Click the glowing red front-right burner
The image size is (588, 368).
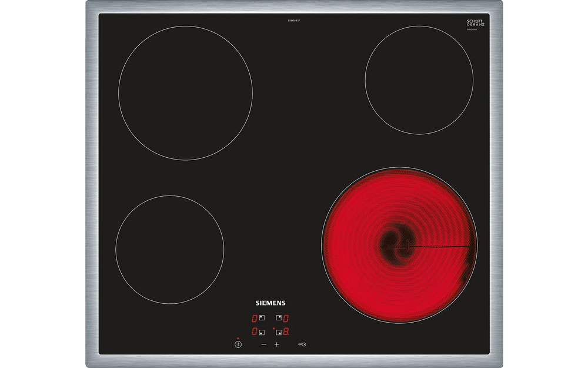click(x=399, y=245)
